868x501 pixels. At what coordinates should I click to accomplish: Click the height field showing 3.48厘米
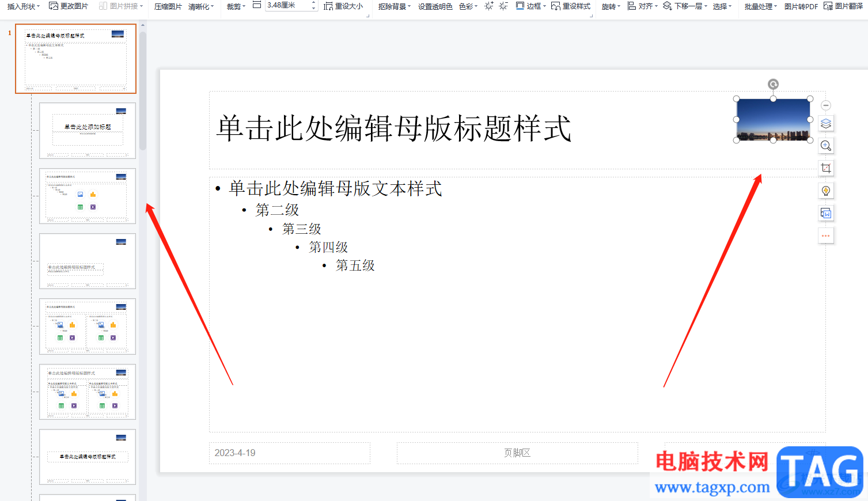point(287,5)
